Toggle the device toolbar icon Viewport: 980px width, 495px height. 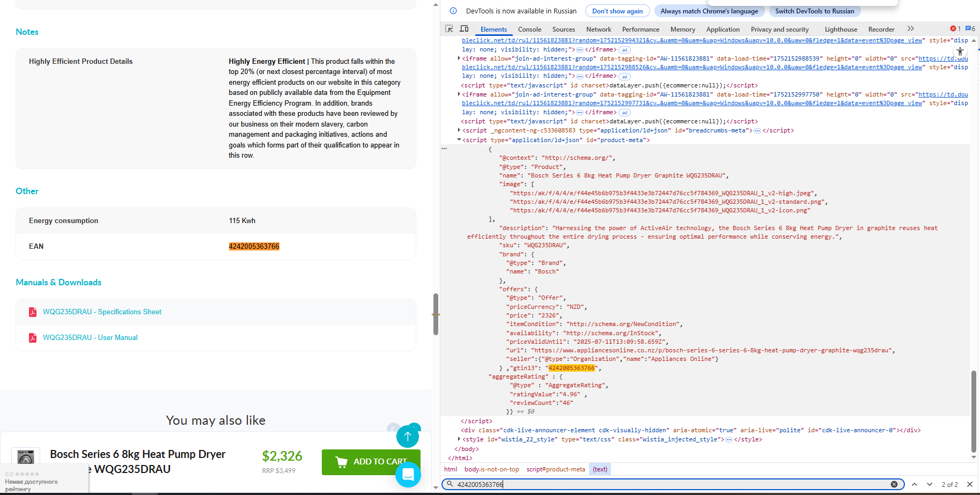click(465, 29)
